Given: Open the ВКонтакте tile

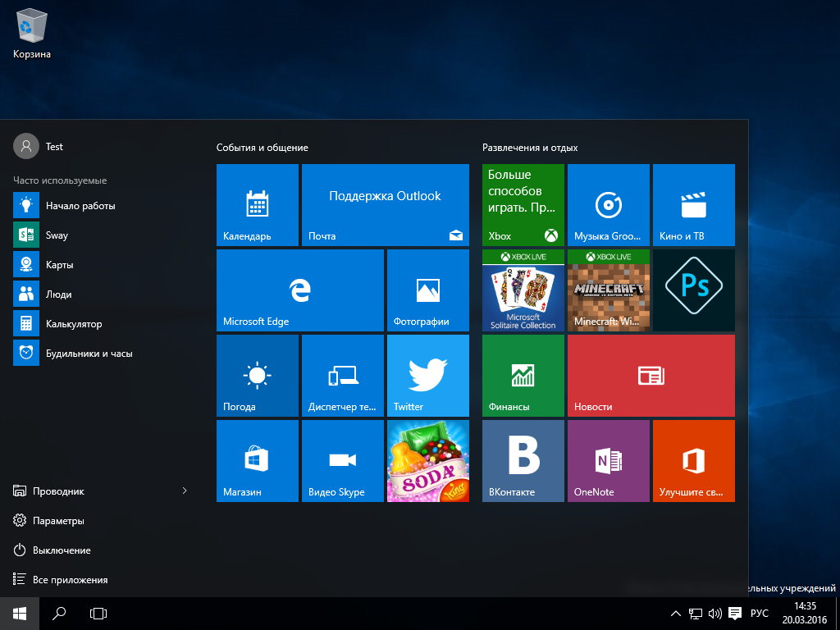Looking at the screenshot, I should (x=523, y=461).
